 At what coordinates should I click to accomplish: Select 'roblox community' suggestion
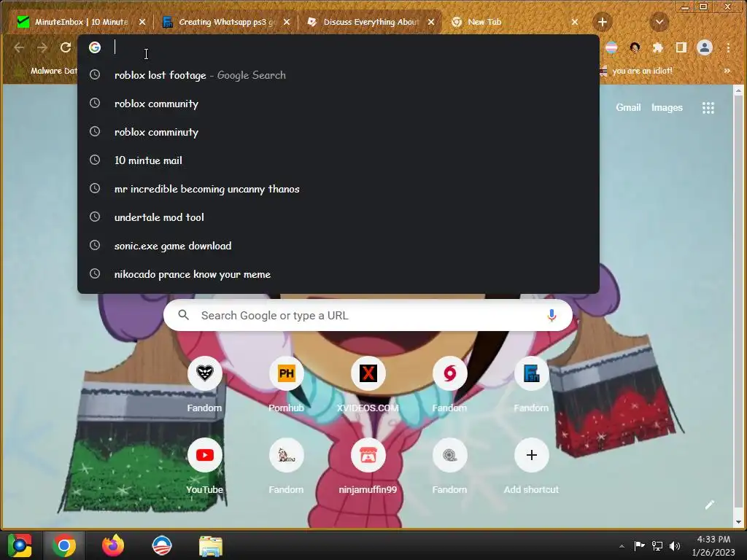pos(338,104)
